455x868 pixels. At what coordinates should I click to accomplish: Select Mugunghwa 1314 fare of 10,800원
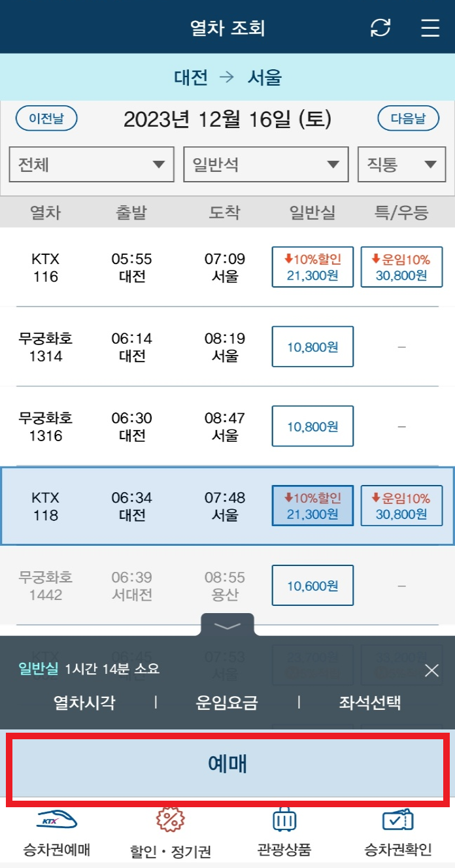pyautogui.click(x=312, y=346)
